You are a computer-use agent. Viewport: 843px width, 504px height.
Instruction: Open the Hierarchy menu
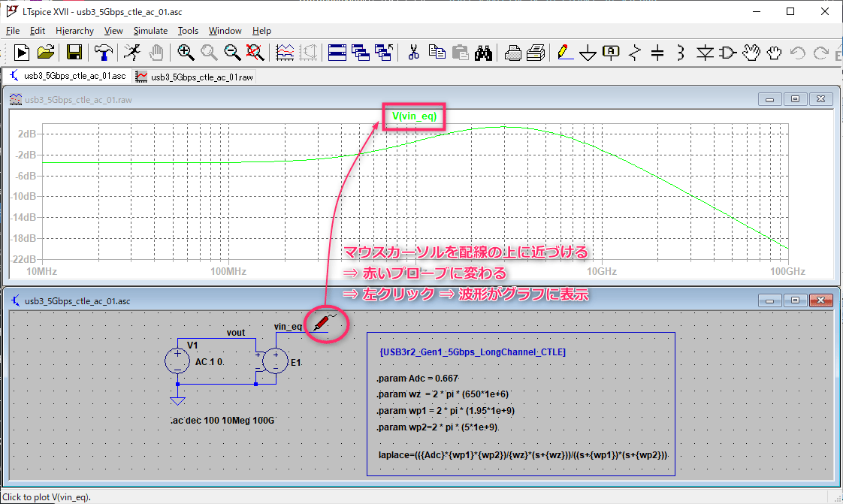click(74, 31)
